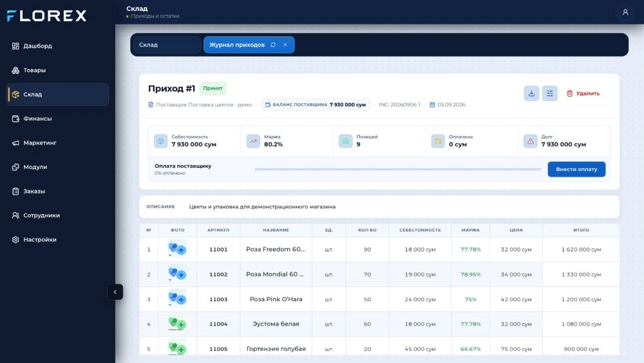644x363 pixels.
Task: Click the description text about цветы и упаковка
Action: (262, 207)
